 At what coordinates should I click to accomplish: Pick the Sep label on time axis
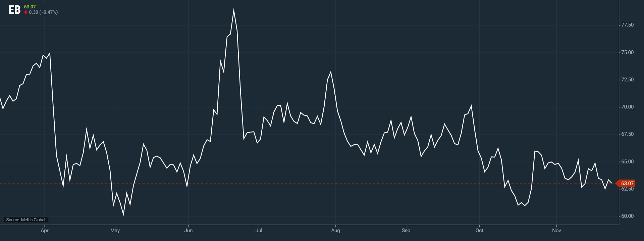[406, 230]
